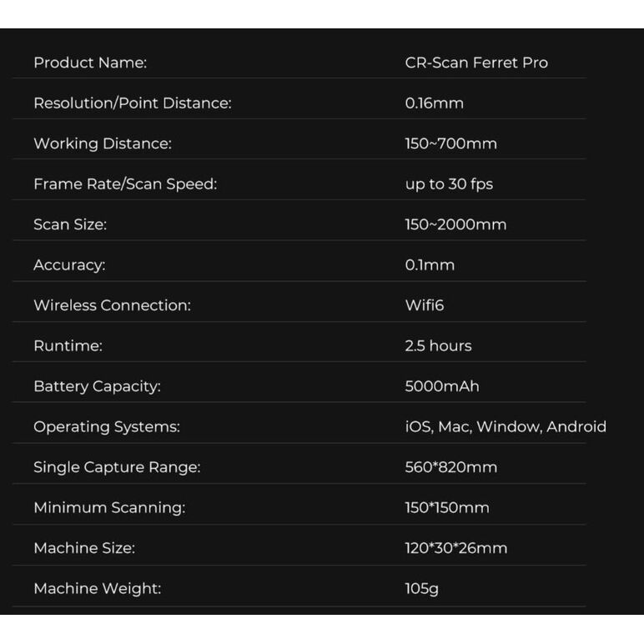
Task: Click the 'Runtime:' label
Action: [x=68, y=346]
